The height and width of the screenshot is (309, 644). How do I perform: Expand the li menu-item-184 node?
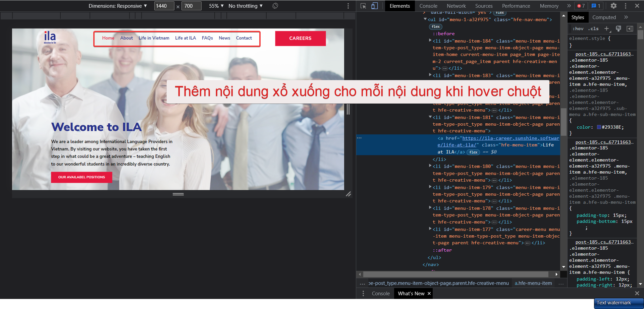tap(430, 41)
